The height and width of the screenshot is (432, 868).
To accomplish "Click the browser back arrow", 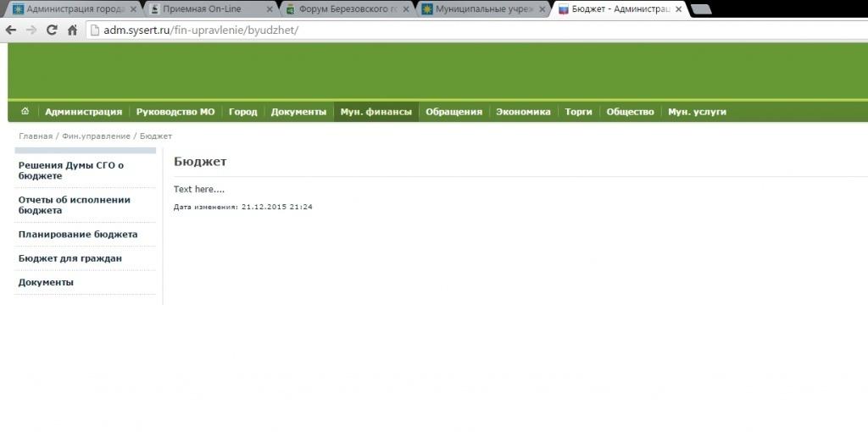I will (x=11, y=30).
